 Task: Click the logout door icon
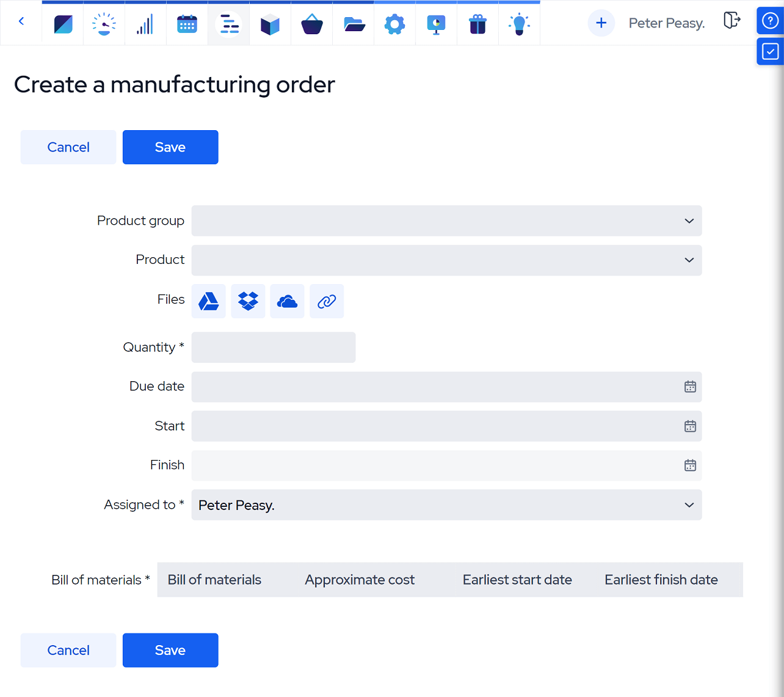[x=731, y=21]
